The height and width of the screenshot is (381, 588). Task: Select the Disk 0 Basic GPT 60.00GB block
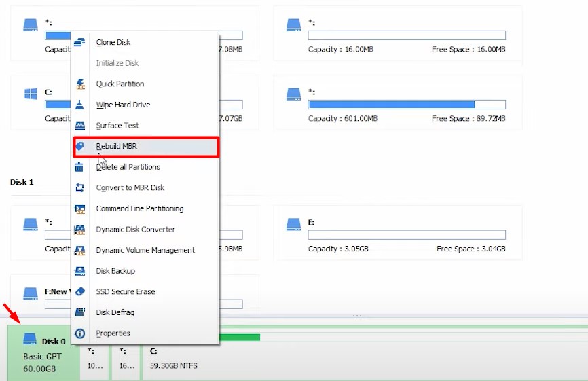[43, 353]
